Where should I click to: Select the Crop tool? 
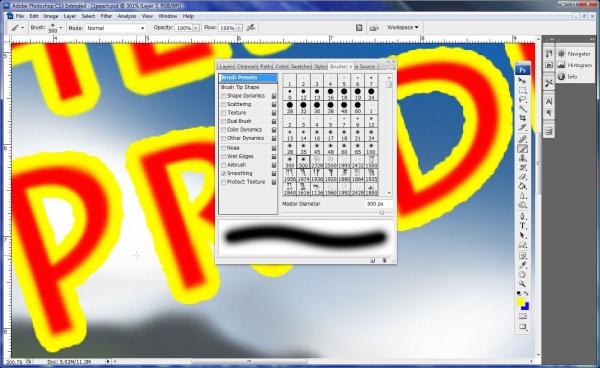[x=523, y=118]
